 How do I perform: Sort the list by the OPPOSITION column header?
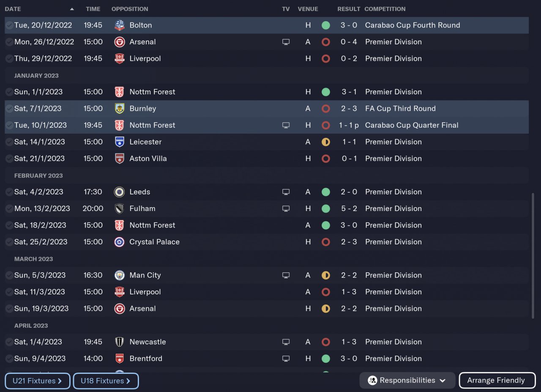[x=130, y=9]
